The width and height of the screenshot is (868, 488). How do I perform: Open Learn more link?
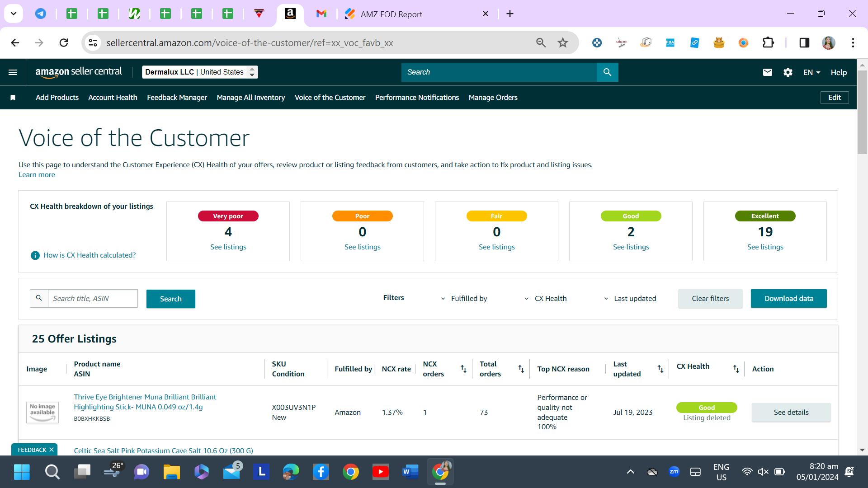pyautogui.click(x=37, y=175)
